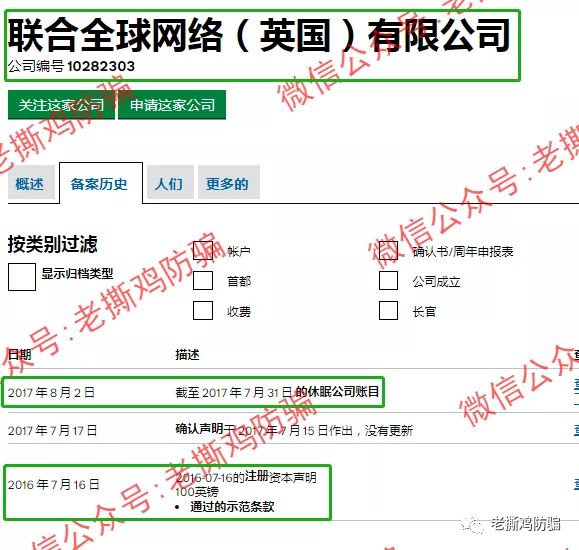Switch to the 人们 tab
Screen dimensions: 579x550
[x=170, y=182]
